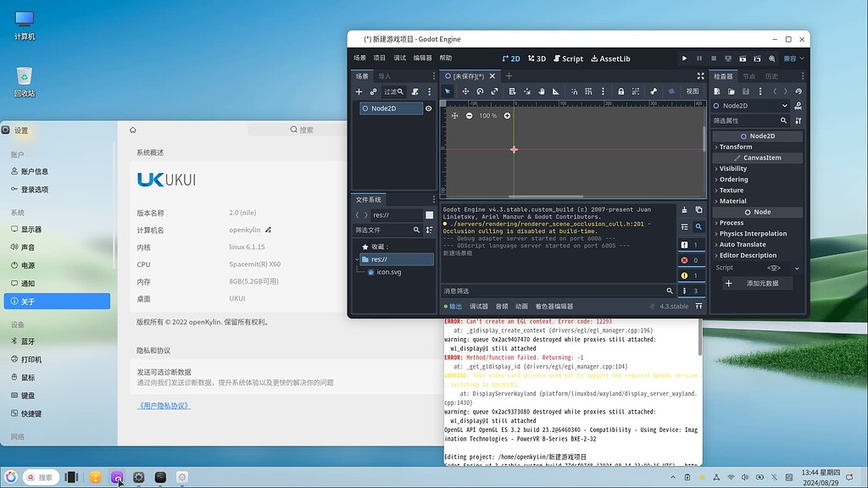Toggle smart snap

pos(574,91)
